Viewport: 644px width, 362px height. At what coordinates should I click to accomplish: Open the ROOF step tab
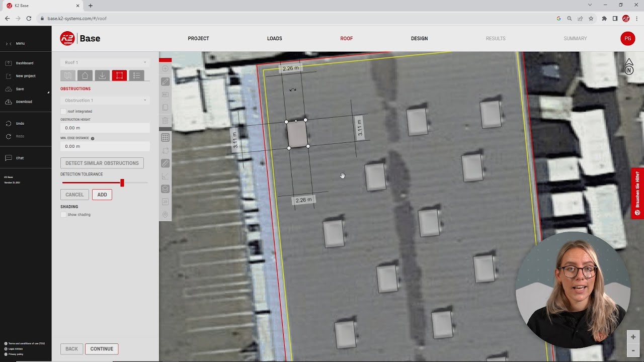point(347,39)
